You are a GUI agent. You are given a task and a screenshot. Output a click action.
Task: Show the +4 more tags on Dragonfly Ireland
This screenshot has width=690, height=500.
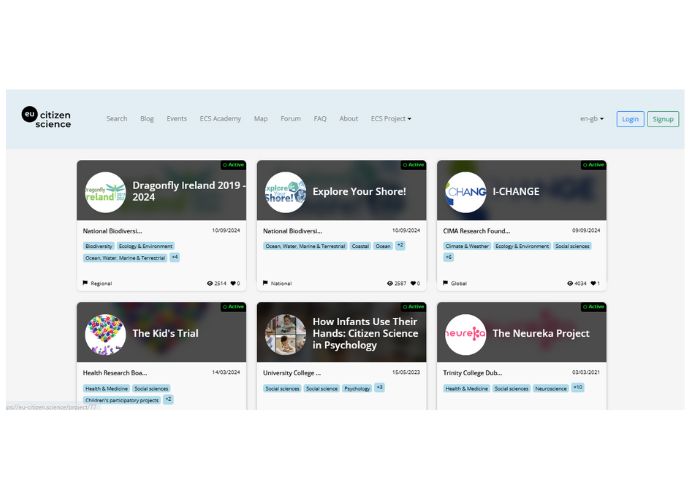point(174,257)
